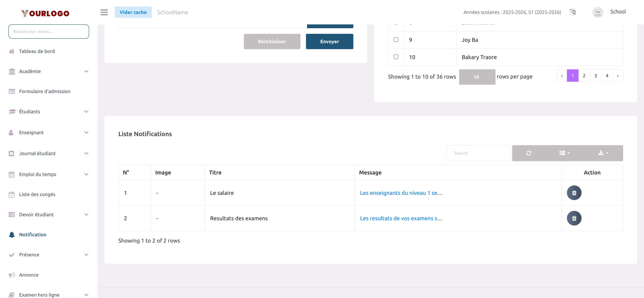Click the Tableau de bord home icon
The height and width of the screenshot is (298, 644).
pos(11,51)
